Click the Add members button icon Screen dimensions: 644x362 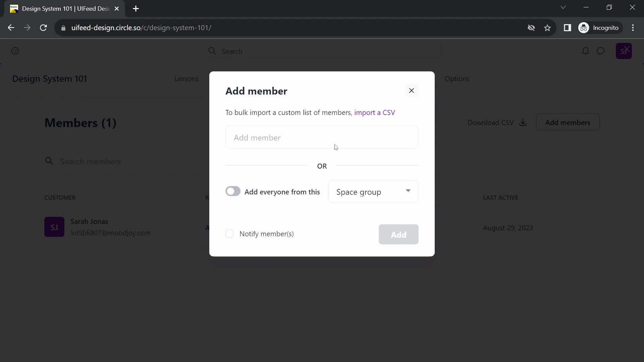point(568,122)
